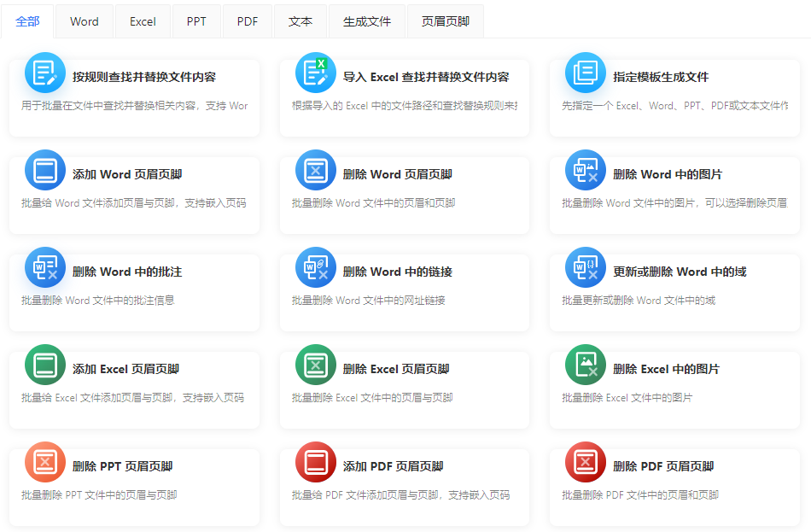811x532 pixels.
Task: Open 更新或删除 Word 中的域 title
Action: (680, 272)
